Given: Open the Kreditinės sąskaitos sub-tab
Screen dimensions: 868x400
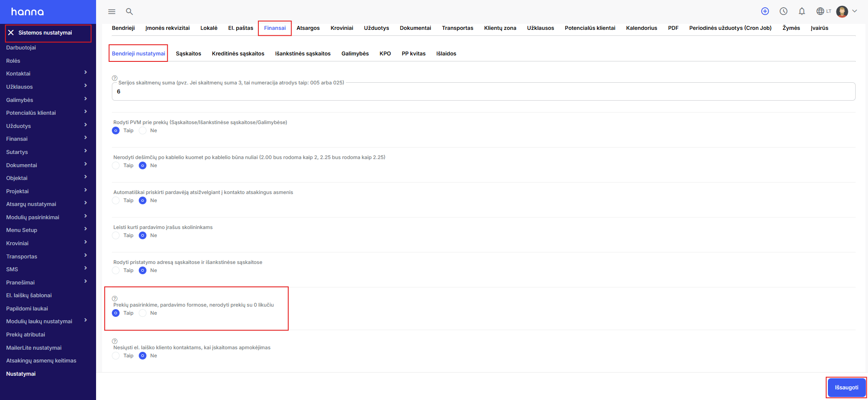Looking at the screenshot, I should click(238, 54).
